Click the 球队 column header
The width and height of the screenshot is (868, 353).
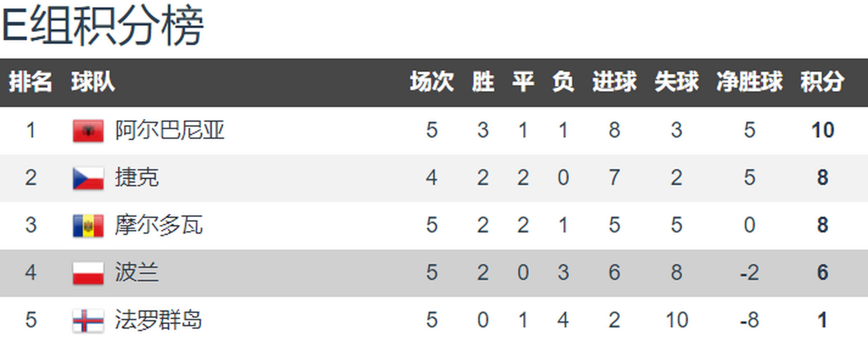[93, 82]
